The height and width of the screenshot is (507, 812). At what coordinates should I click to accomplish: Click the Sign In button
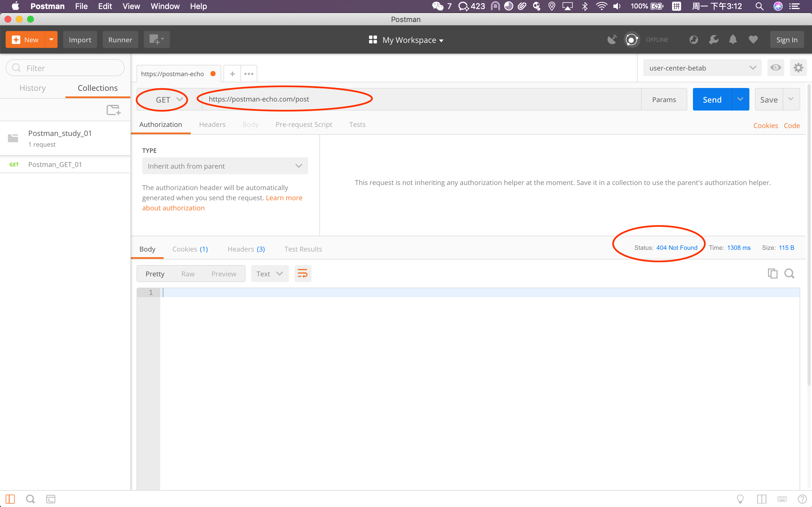[x=787, y=39]
